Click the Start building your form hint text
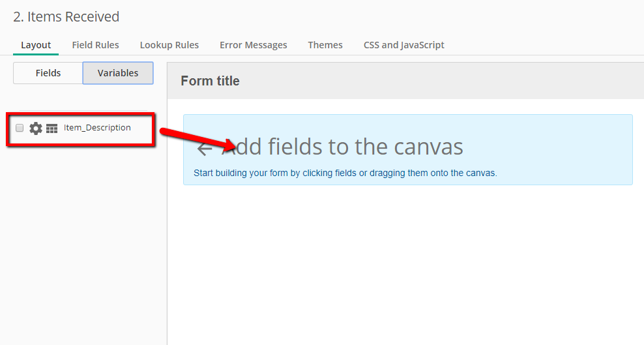This screenshot has width=644, height=345. point(345,173)
